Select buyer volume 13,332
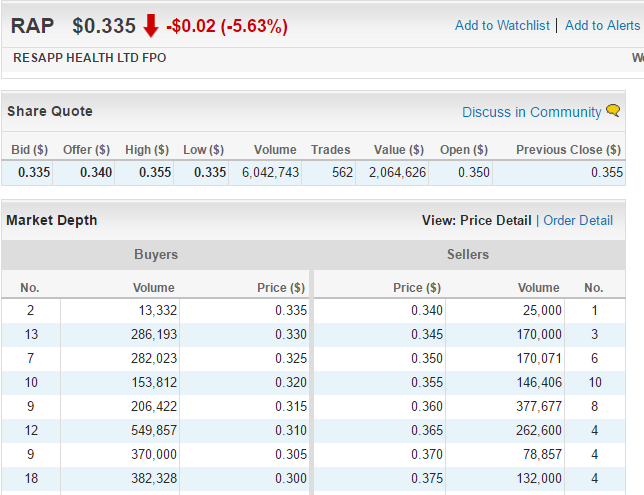The width and height of the screenshot is (644, 495). 158,311
